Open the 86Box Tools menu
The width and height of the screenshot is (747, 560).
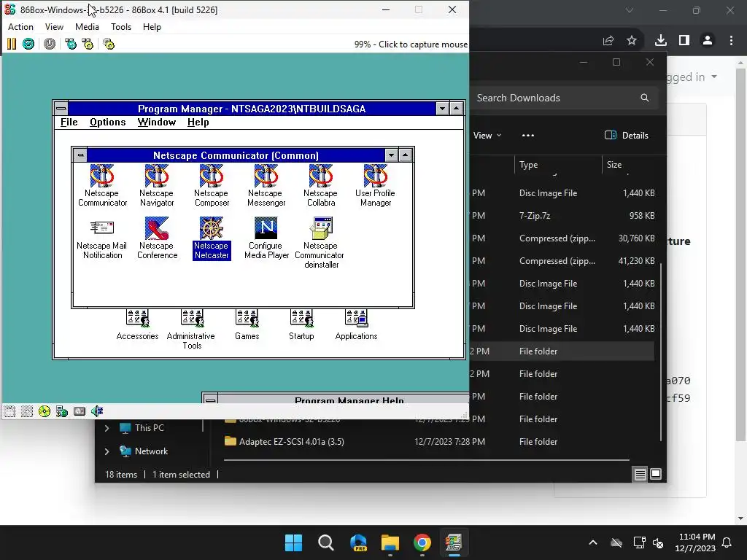121,27
